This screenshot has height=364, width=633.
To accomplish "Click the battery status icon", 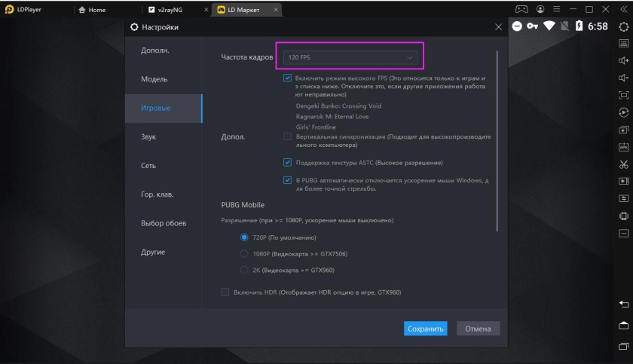I will tap(579, 26).
